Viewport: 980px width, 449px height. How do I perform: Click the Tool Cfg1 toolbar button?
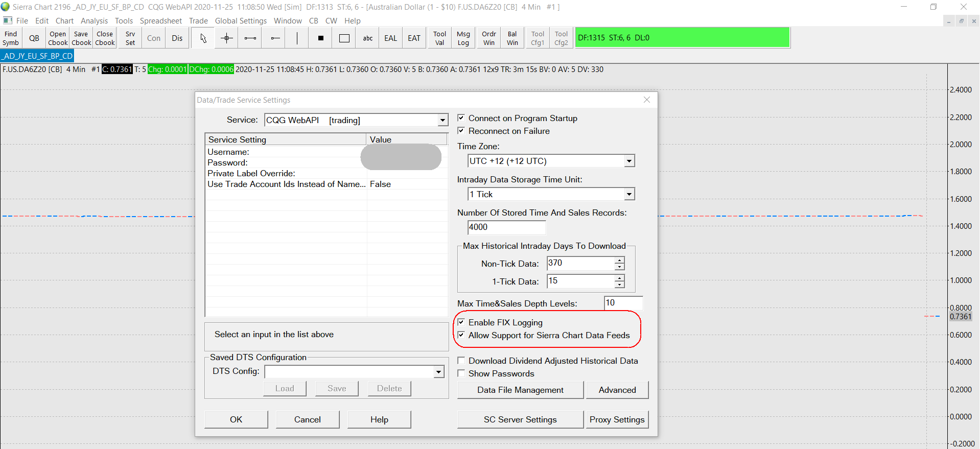point(538,38)
